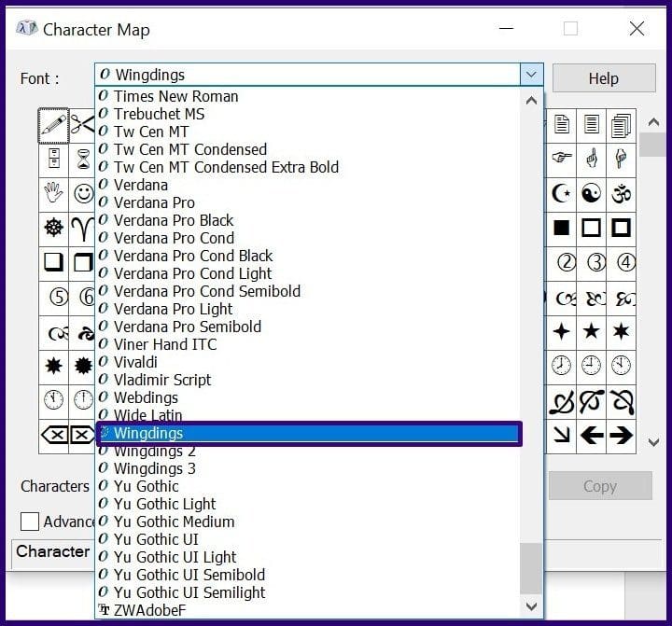Viewport: 672px width, 626px height.
Task: Choose the smiley face character
Action: 83,194
